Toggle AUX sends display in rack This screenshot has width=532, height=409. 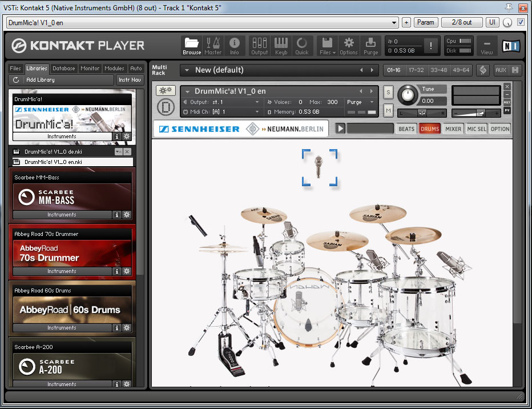[501, 70]
